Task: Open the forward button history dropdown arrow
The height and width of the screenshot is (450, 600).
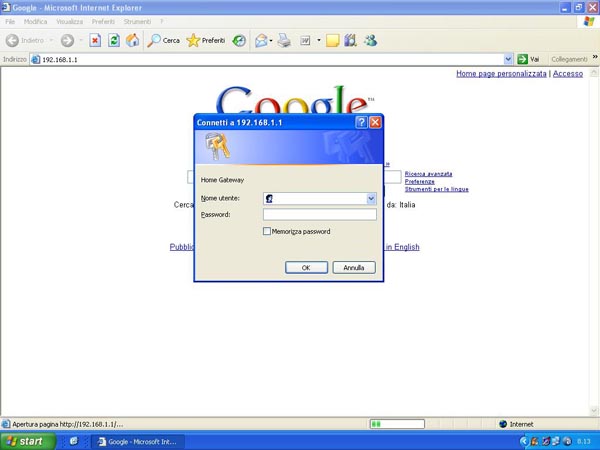Action: [81, 40]
